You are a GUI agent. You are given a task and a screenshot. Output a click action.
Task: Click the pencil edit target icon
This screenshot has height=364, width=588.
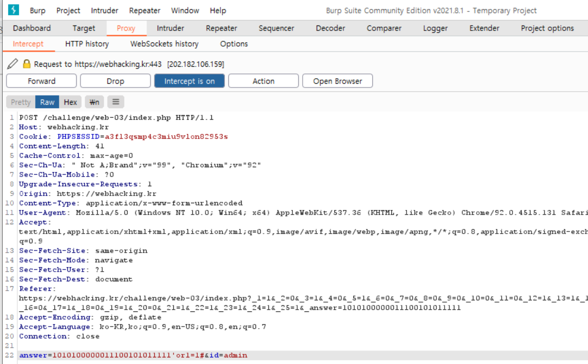12,64
